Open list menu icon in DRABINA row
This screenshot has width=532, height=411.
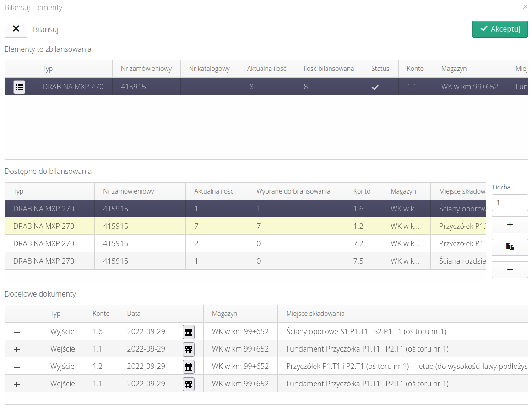(19, 87)
